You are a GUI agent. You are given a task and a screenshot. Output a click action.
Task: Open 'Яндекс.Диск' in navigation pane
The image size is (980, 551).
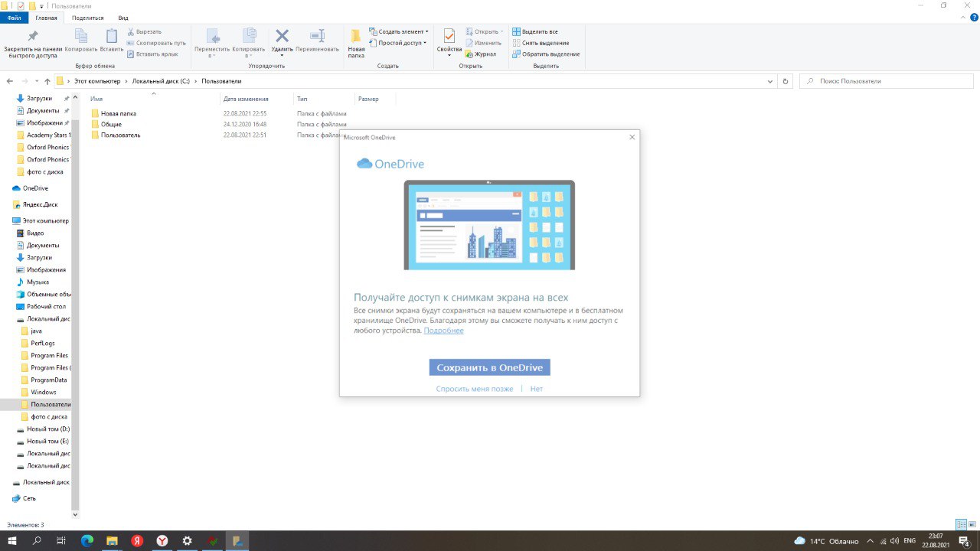(40, 204)
